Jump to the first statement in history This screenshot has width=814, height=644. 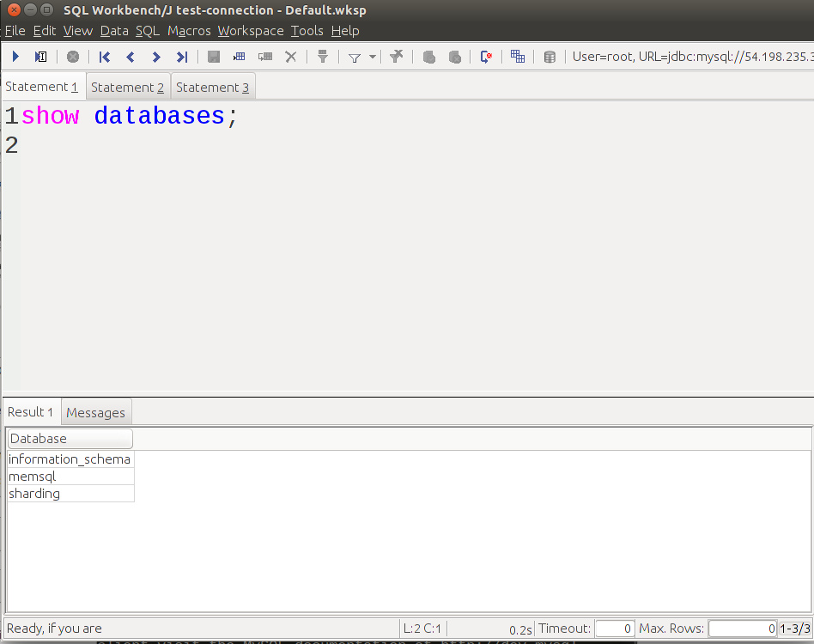[104, 57]
